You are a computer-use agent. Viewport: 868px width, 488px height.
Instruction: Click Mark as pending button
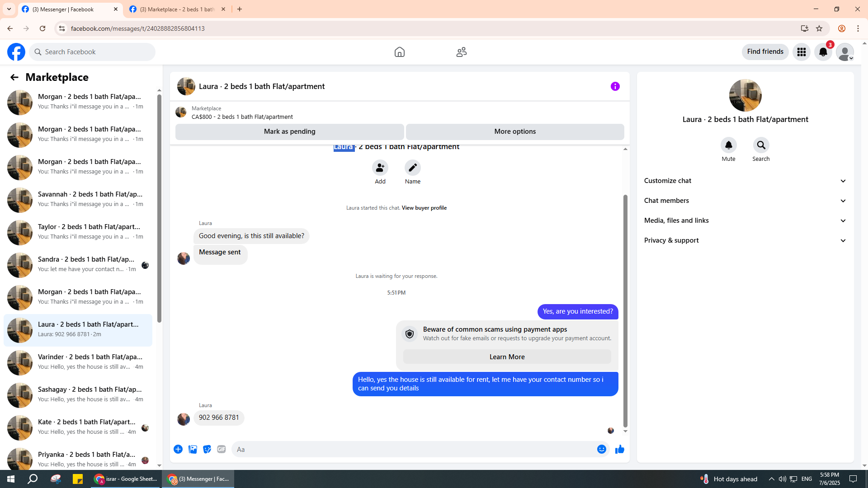[289, 131]
